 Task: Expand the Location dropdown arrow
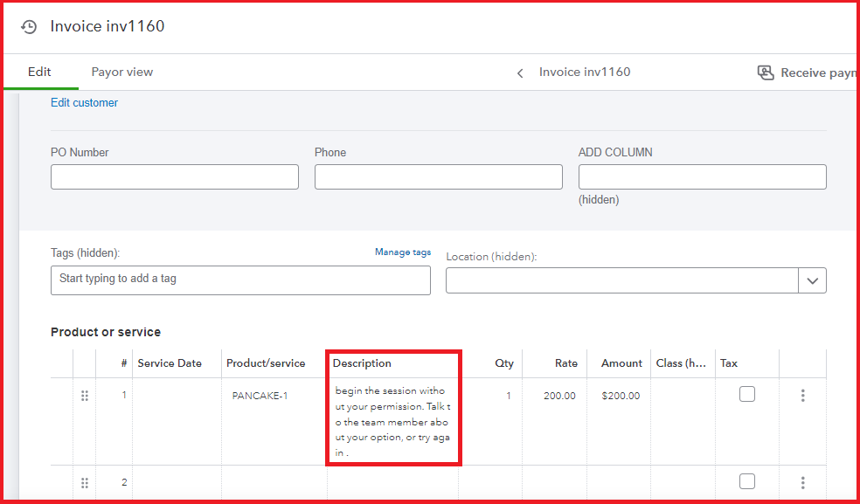click(x=812, y=280)
